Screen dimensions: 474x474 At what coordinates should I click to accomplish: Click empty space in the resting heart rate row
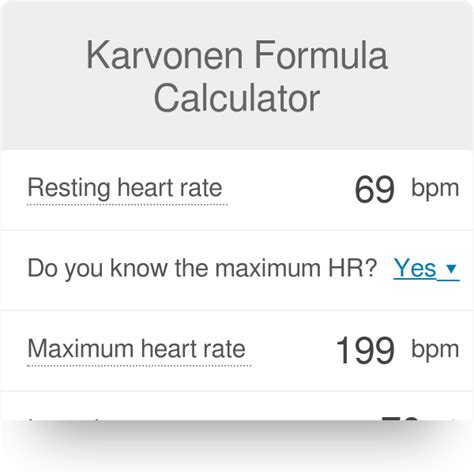coord(290,189)
